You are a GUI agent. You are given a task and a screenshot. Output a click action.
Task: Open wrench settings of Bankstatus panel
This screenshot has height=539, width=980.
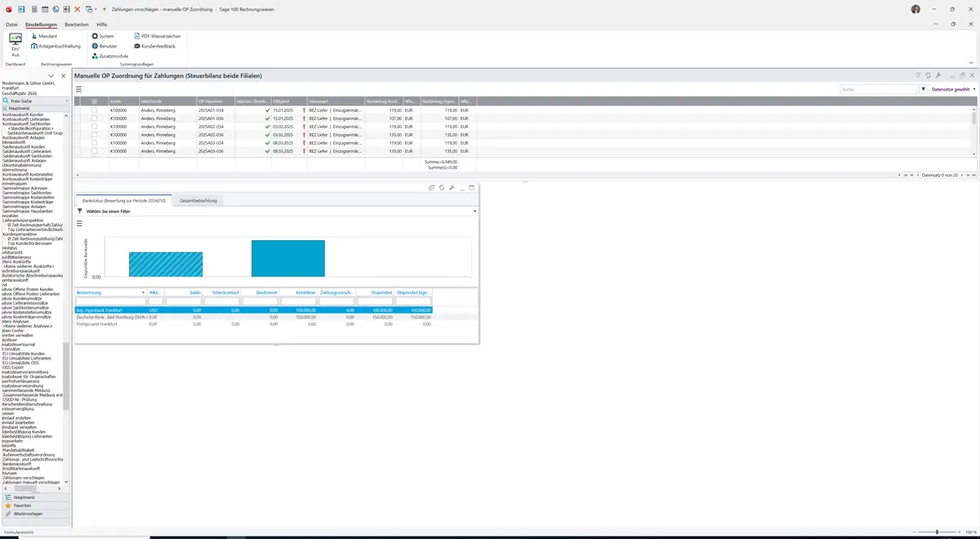click(x=451, y=188)
